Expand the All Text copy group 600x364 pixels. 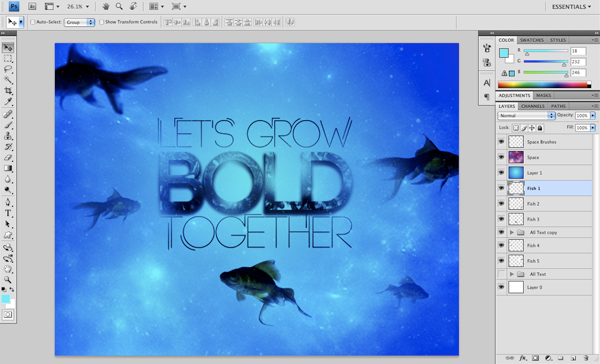[512, 232]
